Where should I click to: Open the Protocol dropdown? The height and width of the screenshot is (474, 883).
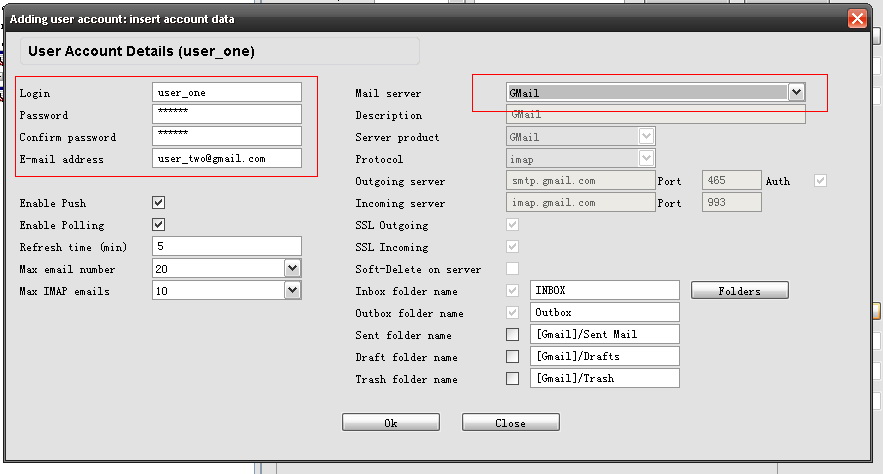(x=646, y=158)
